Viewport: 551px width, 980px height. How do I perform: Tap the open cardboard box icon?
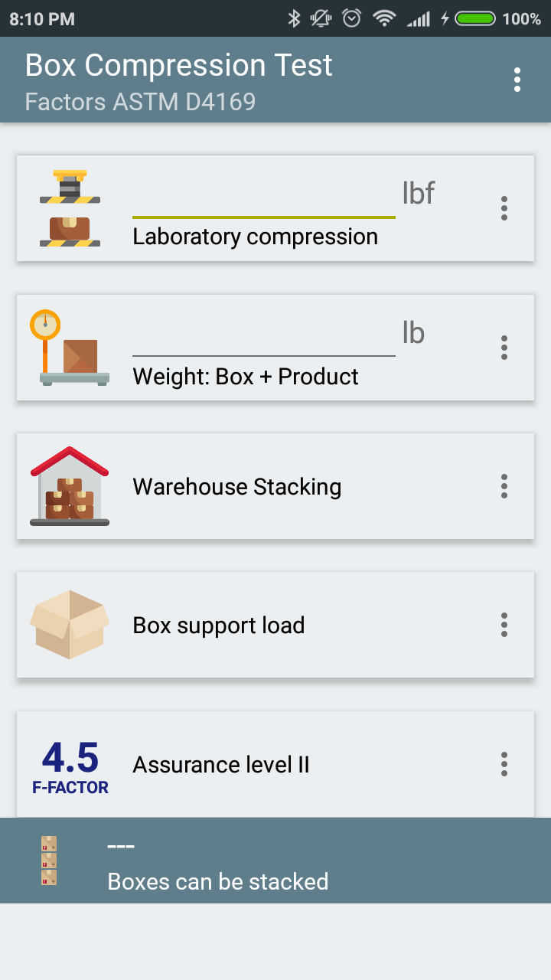(x=70, y=625)
